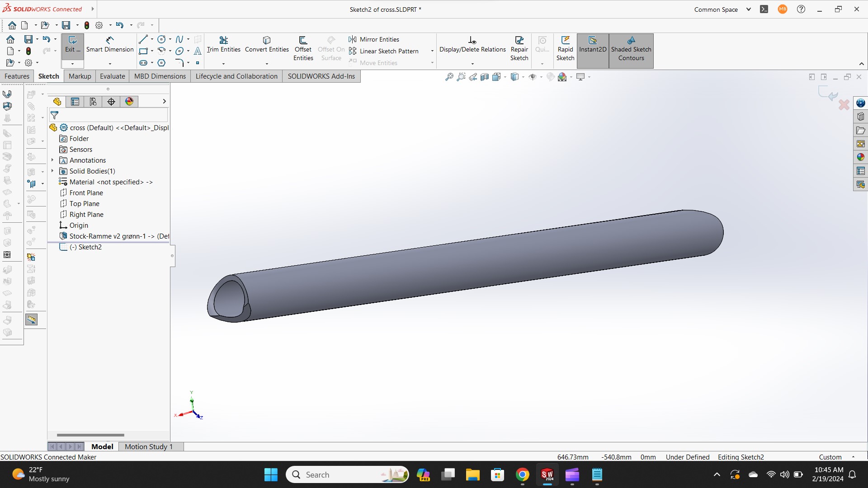Viewport: 868px width, 488px height.
Task: Click Zoom to Area icon
Action: [461, 77]
